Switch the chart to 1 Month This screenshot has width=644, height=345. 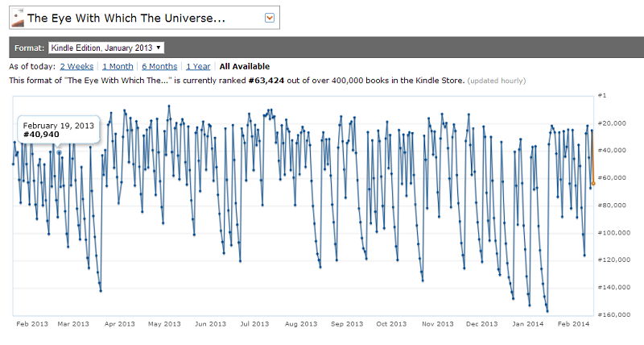pyautogui.click(x=118, y=66)
